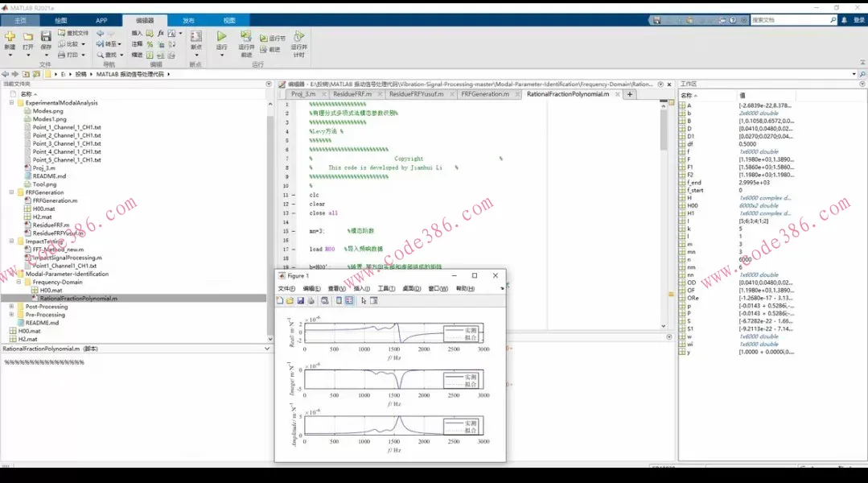868x483 pixels.
Task: Expand the Post-Processing folder
Action: point(11,307)
